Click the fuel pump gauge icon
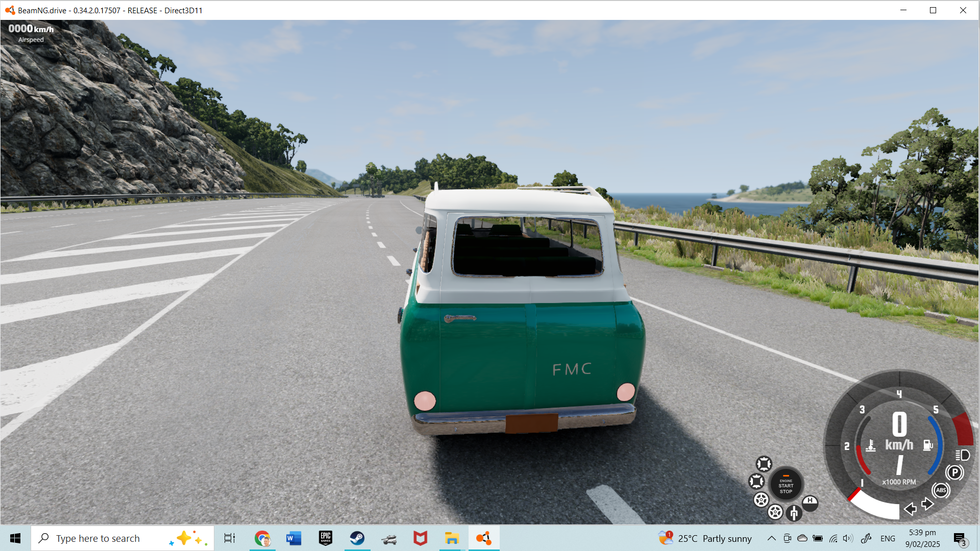This screenshot has height=551, width=980. point(928,445)
